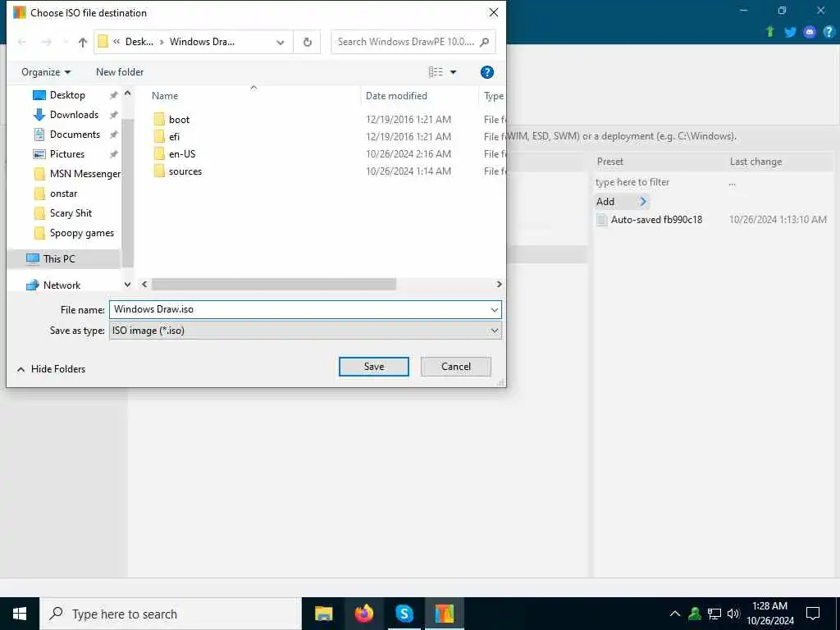
Task: Click the volume speaker tray icon
Action: tap(733, 614)
